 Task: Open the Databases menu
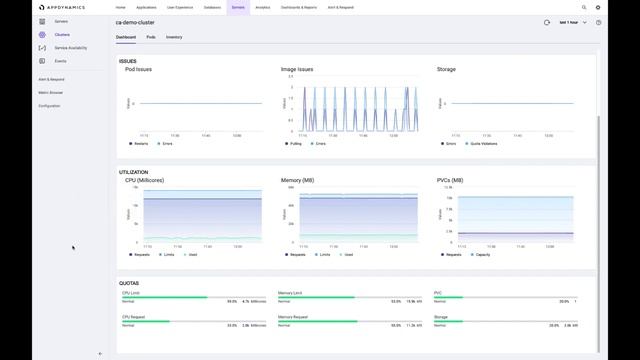click(212, 7)
